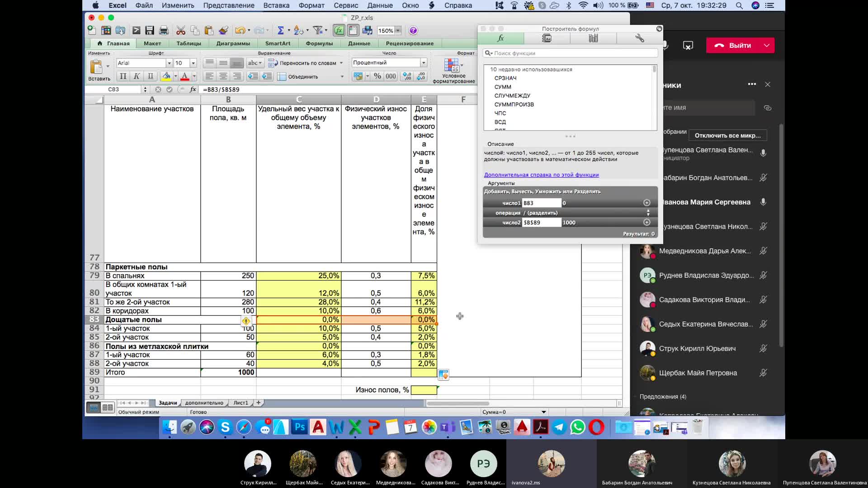Click the fill color paint bucket

coord(166,76)
